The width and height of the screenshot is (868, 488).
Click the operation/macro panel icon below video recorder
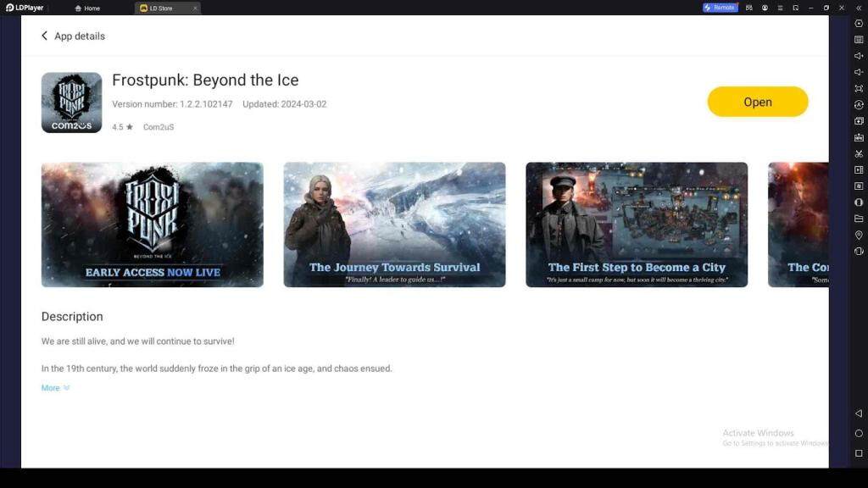[859, 186]
